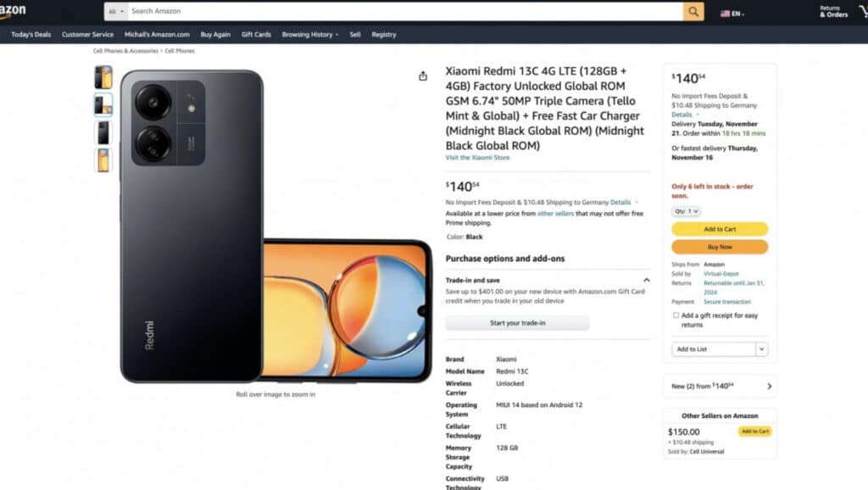Viewport: 868px width, 490px height.
Task: Select the third black phone thumbnail
Action: click(x=103, y=133)
